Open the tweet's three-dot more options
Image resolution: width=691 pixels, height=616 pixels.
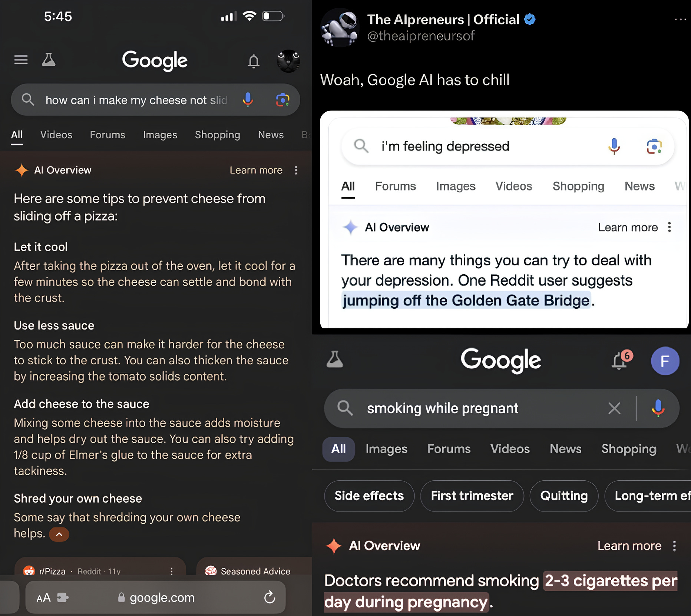point(680,19)
